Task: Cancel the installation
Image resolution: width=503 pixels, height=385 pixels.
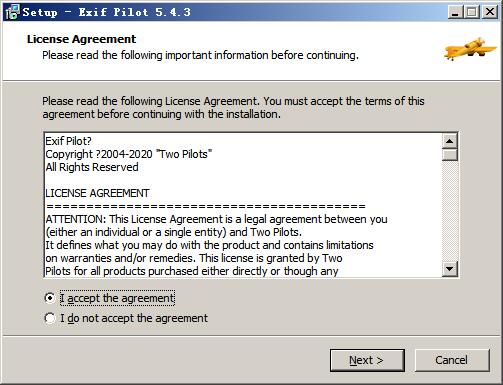Action: point(452,360)
